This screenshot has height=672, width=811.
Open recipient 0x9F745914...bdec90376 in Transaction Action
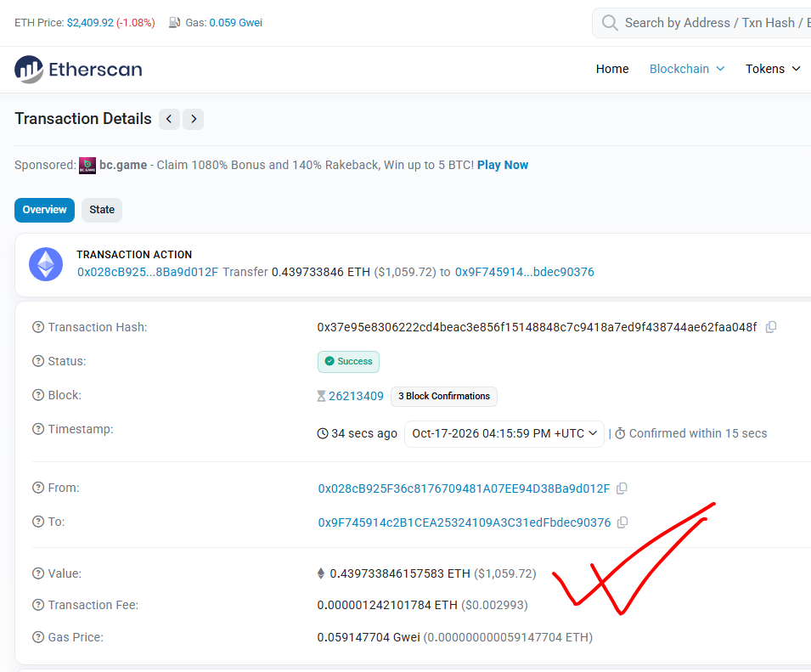click(525, 272)
